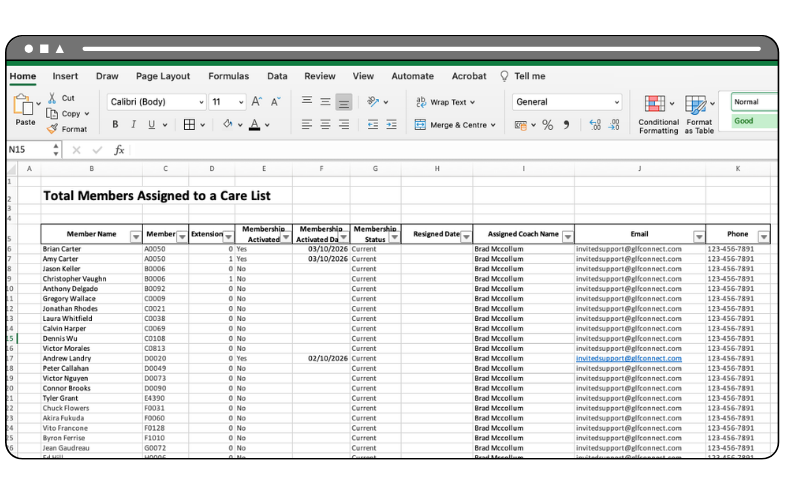Open the Assigned Coach Name filter dropdown
Screen dimensions: 794x500
568,237
